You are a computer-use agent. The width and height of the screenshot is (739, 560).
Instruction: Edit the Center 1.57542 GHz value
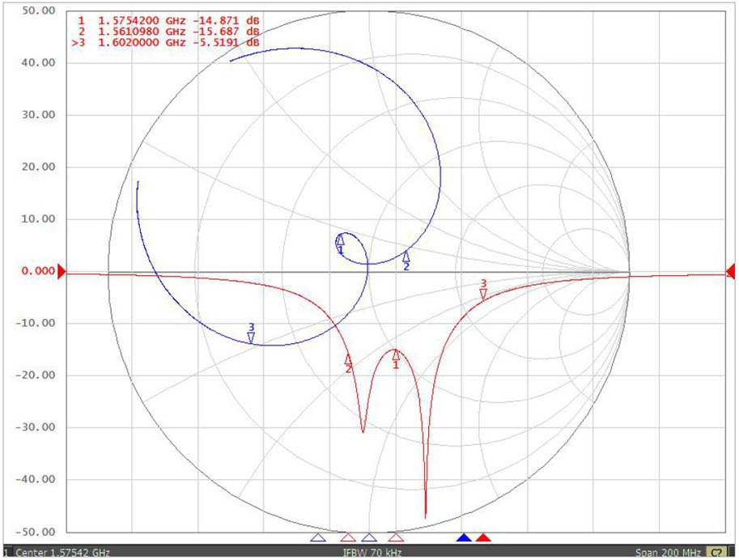[x=62, y=553]
